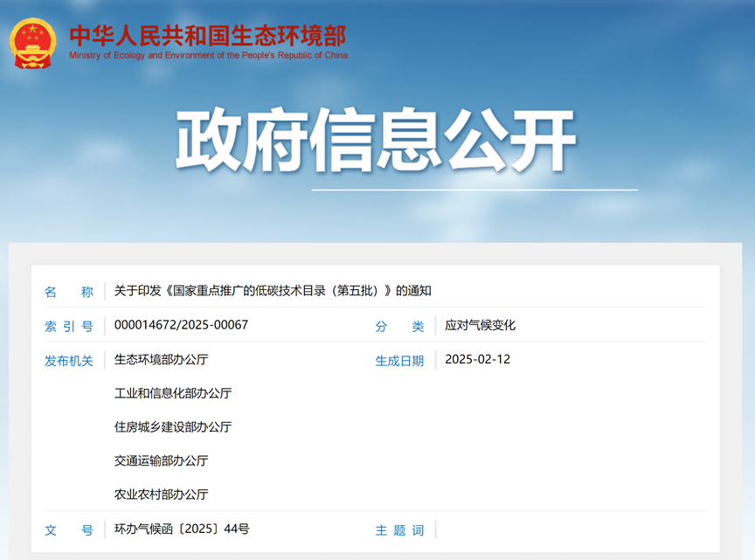Click the 生成日期 label
This screenshot has width=755, height=560.
(x=399, y=359)
